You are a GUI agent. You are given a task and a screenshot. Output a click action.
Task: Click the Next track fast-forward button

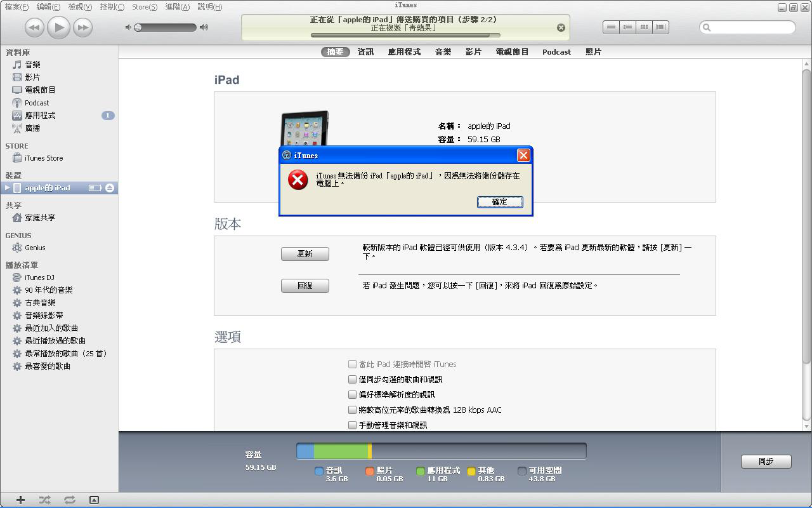[x=82, y=27]
